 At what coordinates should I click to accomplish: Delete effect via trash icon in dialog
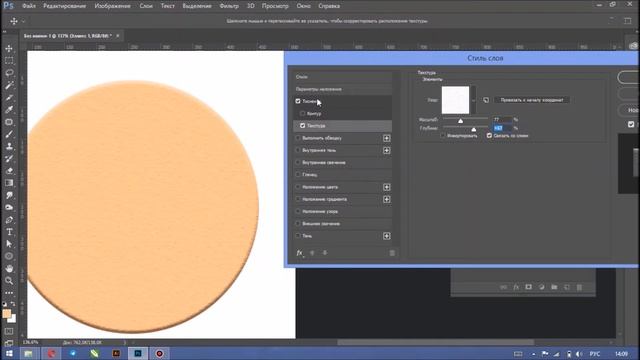(x=392, y=253)
